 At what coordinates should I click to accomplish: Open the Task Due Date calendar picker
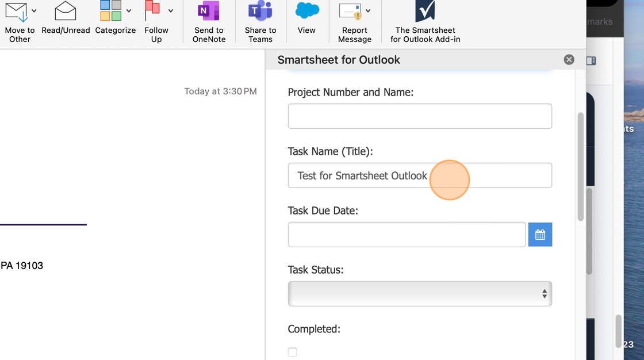coord(540,235)
